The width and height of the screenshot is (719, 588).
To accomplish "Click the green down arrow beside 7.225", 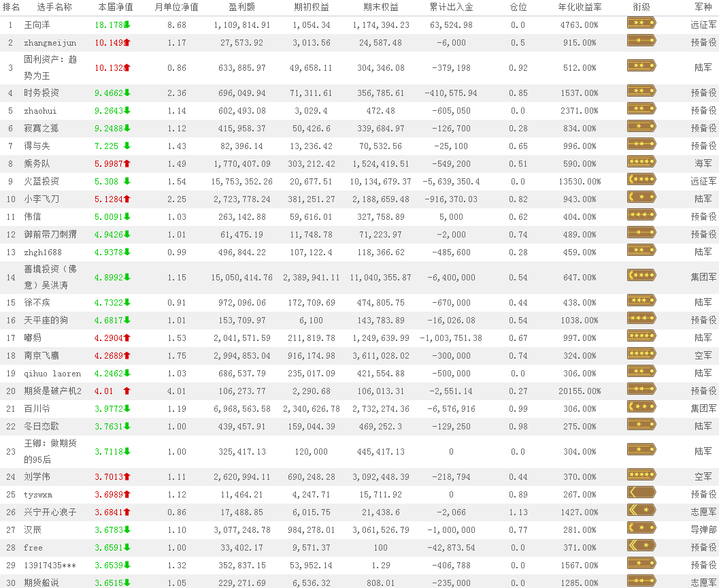I will (x=127, y=146).
